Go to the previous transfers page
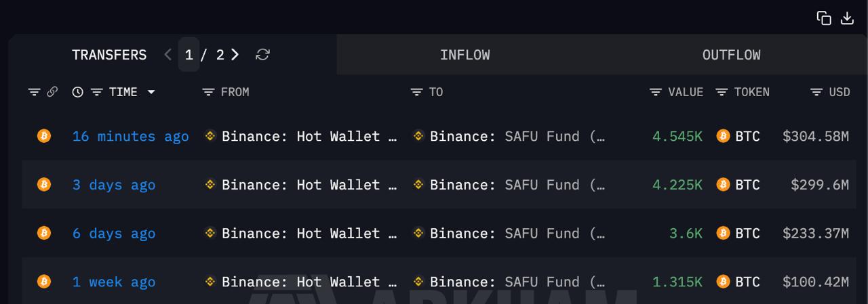Screen dimensions: 868x304 (168, 55)
